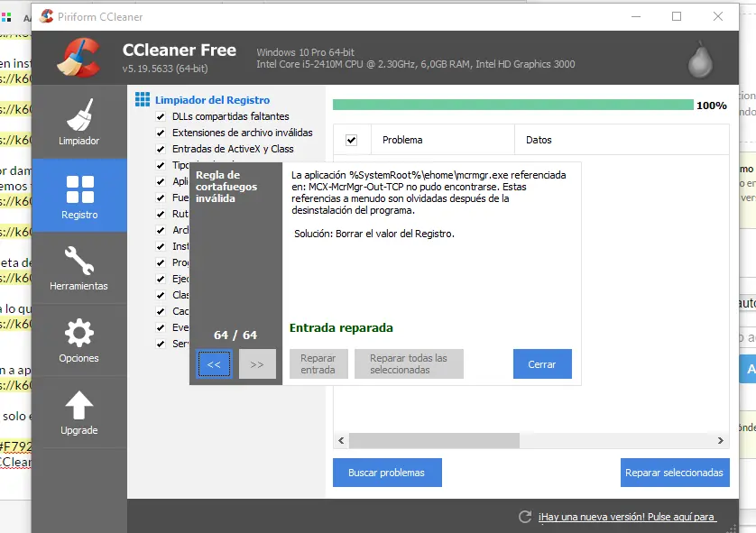This screenshot has height=533, width=756.
Task: Click the Upgrade arrow in the sidebar
Action: [x=79, y=412]
